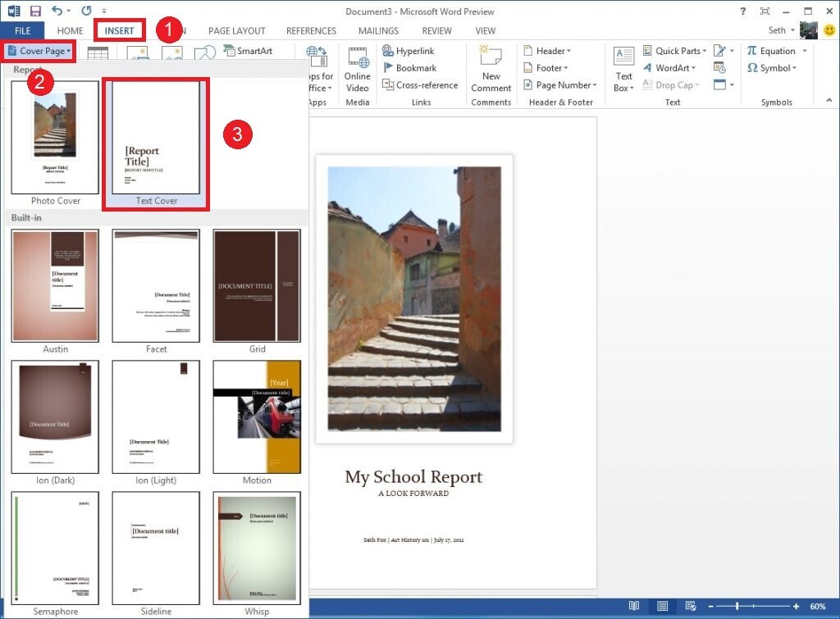This screenshot has width=840, height=619.
Task: Open the FILE menu
Action: [22, 30]
